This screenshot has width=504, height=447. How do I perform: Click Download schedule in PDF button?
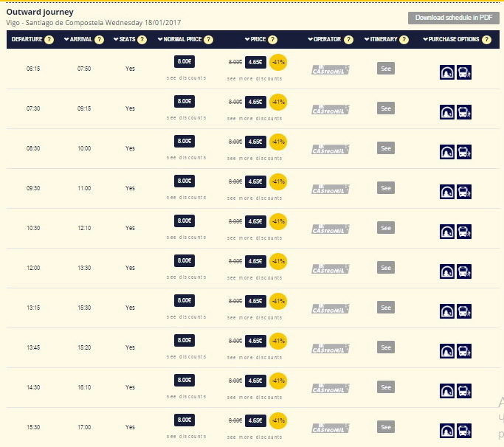click(452, 18)
